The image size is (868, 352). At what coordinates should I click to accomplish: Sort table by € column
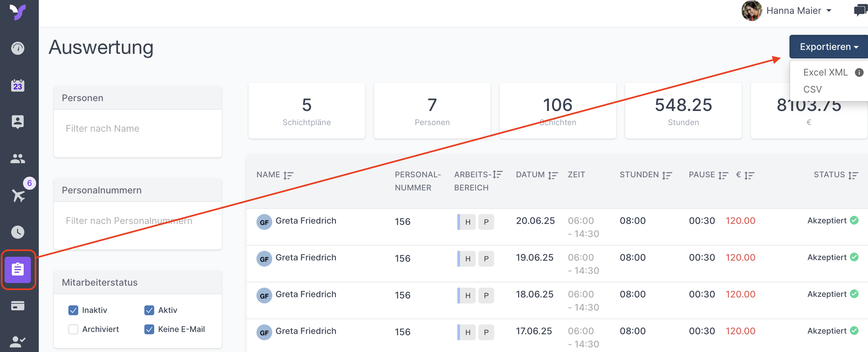click(x=749, y=175)
